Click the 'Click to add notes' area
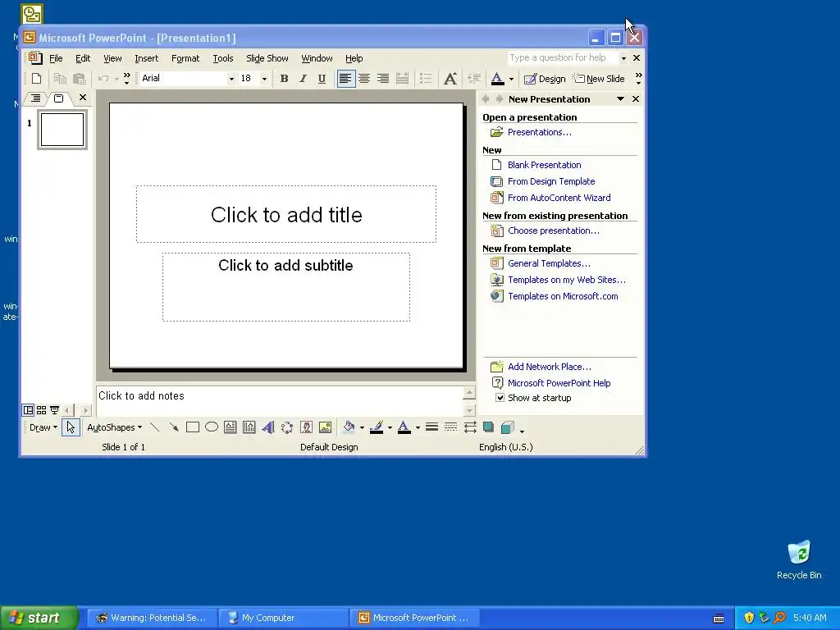The image size is (840, 630). pyautogui.click(x=279, y=400)
